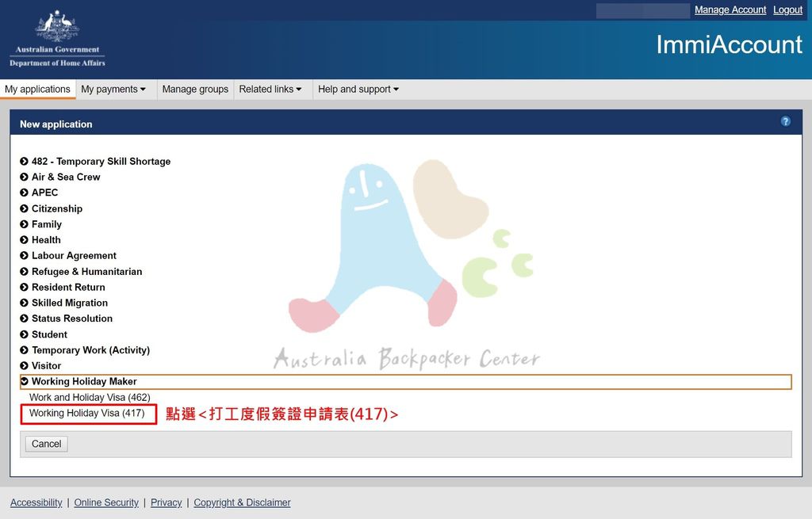Select the Health category label
Image resolution: width=812 pixels, height=519 pixels.
pyautogui.click(x=46, y=239)
